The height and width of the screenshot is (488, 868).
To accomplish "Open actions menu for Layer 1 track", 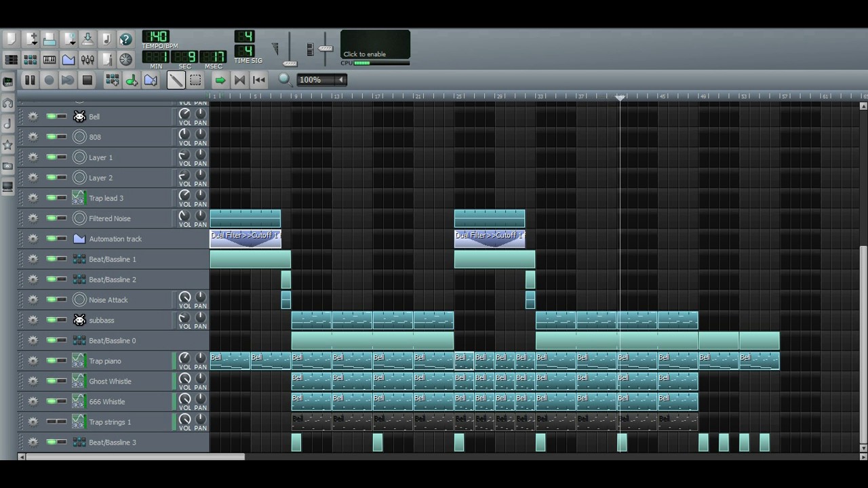I will [33, 157].
